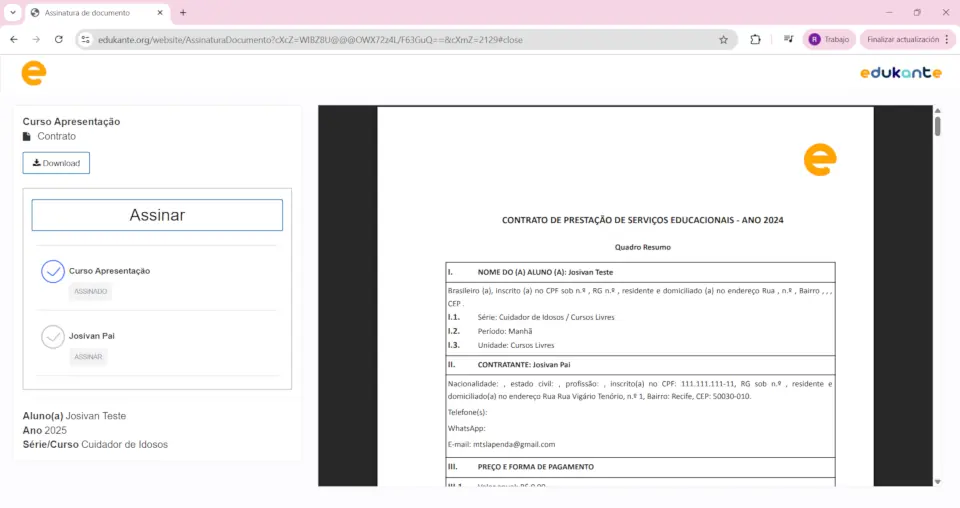Click the document viewer scrollbar thumb

click(937, 125)
